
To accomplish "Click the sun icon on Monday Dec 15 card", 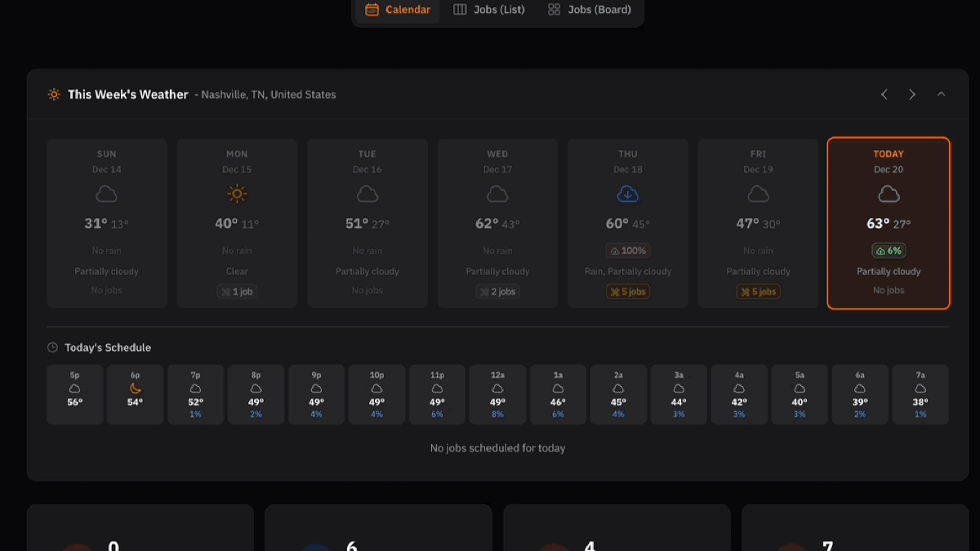I will (237, 193).
